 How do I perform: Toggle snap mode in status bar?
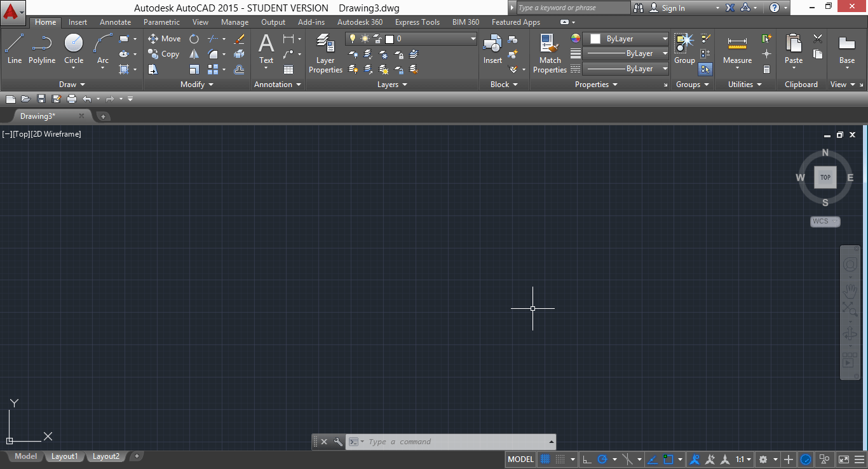[560, 459]
